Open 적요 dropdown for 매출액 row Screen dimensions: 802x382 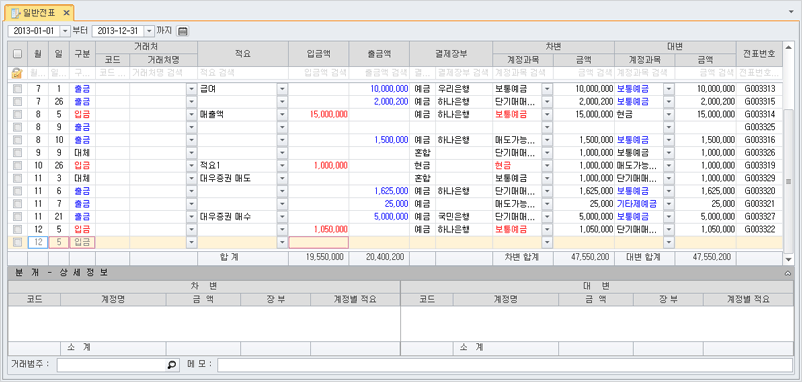pos(282,115)
